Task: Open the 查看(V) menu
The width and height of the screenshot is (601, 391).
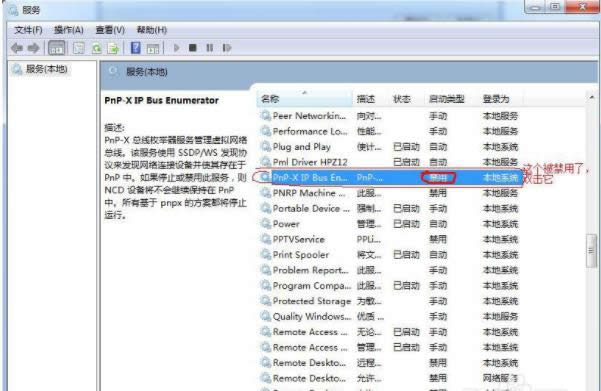Action: coord(110,30)
